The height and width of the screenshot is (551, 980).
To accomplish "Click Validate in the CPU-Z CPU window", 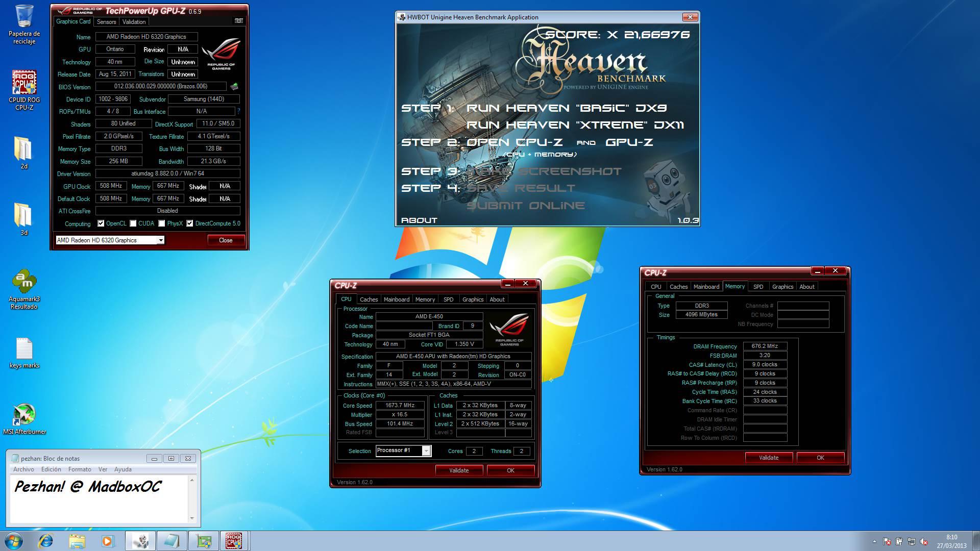I will [459, 470].
